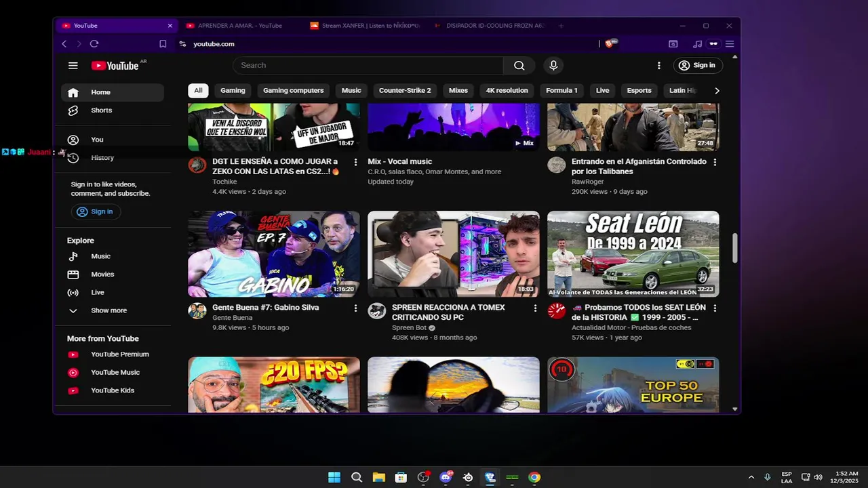The image size is (868, 488).
Task: Open the You section in sidebar
Action: (x=113, y=140)
